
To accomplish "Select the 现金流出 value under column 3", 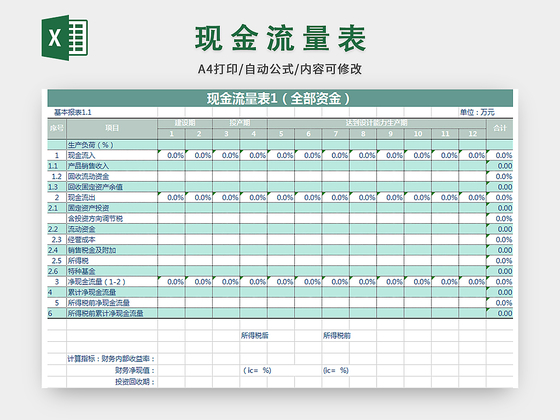I will 230,198.
